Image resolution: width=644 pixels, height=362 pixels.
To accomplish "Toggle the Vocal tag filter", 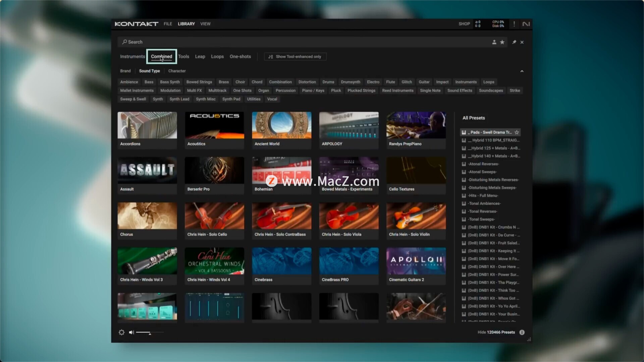I will pyautogui.click(x=272, y=99).
